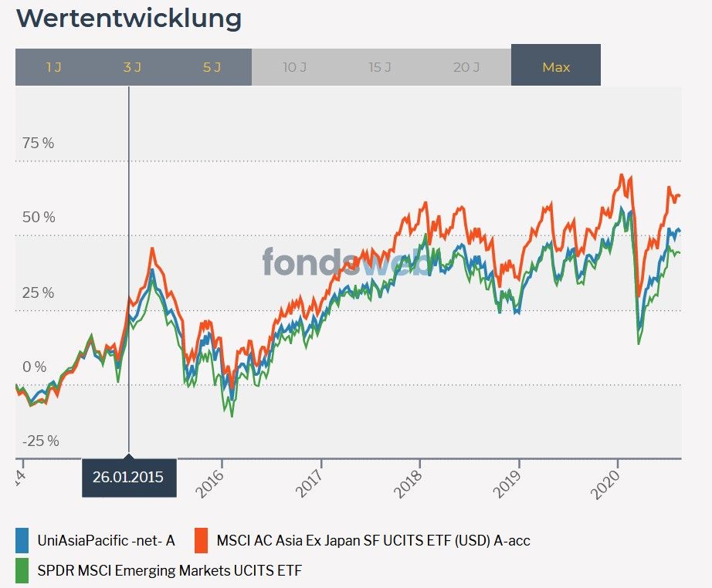
Task: Toggle the SPDR MSCI Emerging Markets series label
Action: 170,572
